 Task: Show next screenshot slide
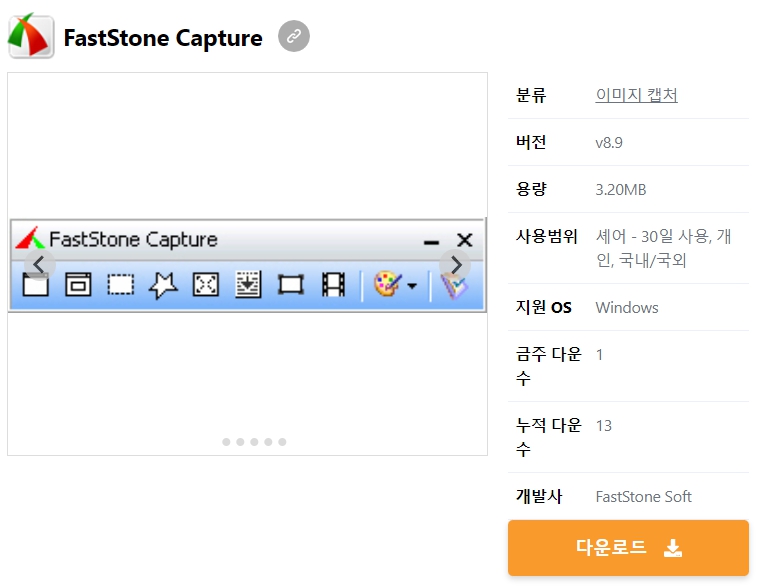(455, 264)
